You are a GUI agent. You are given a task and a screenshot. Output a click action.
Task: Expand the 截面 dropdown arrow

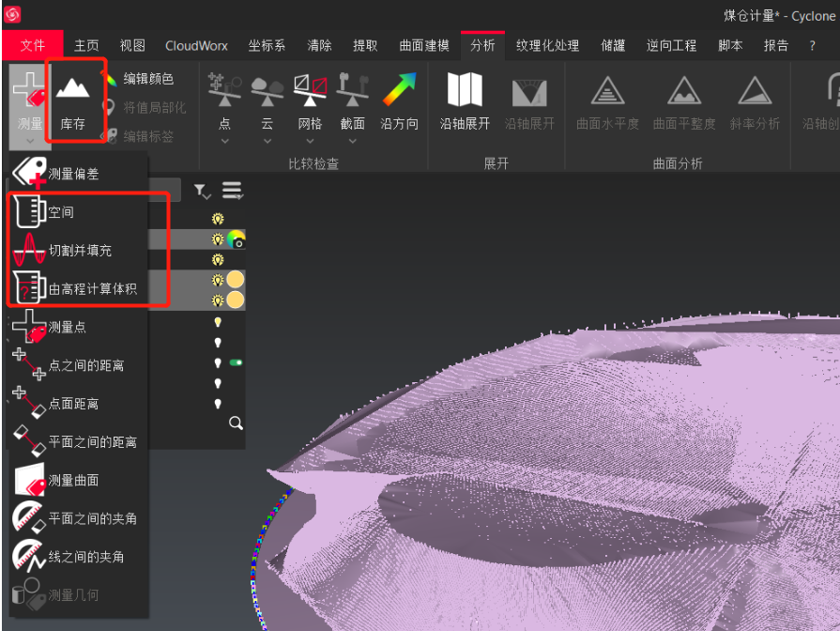point(352,141)
